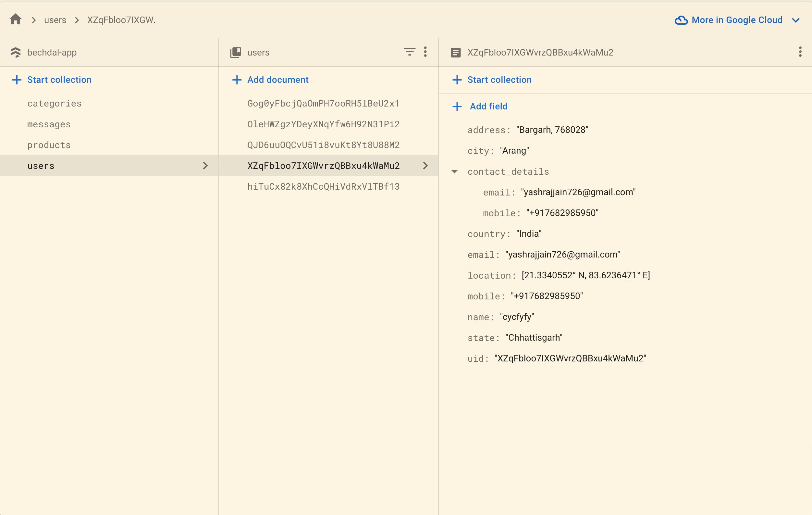Image resolution: width=812 pixels, height=515 pixels.
Task: Open the products collection
Action: (x=49, y=145)
